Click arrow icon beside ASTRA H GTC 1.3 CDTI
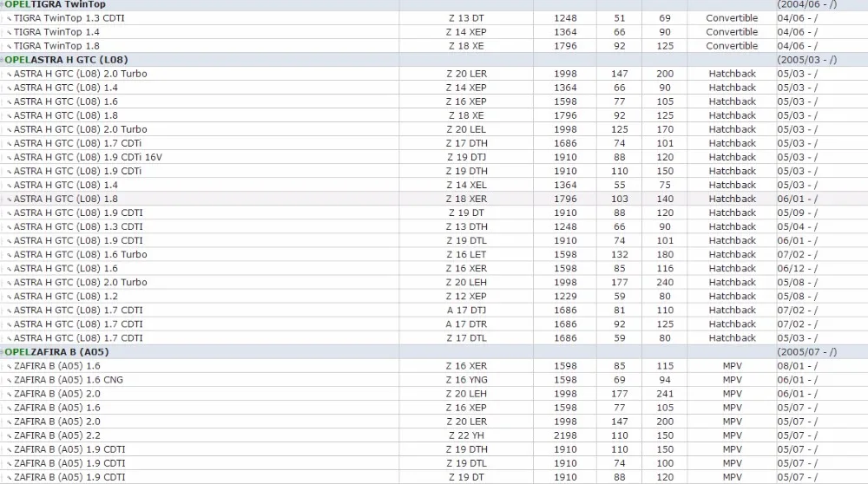Screen dimensions: 868x484 9,227
